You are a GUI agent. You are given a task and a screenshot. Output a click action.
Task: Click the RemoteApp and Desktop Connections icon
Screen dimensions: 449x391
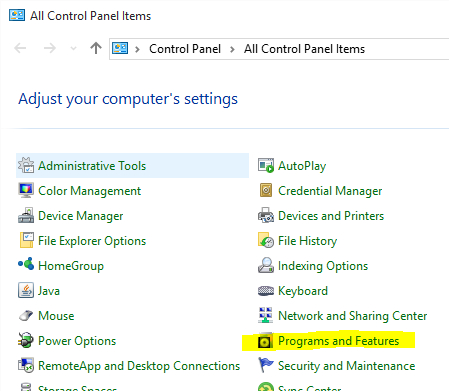26,365
